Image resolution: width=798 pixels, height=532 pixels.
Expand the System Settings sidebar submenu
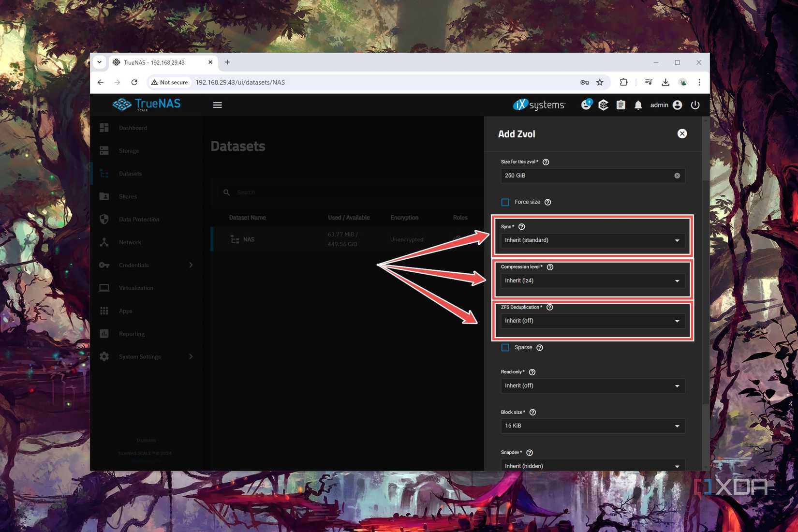pyautogui.click(x=191, y=356)
